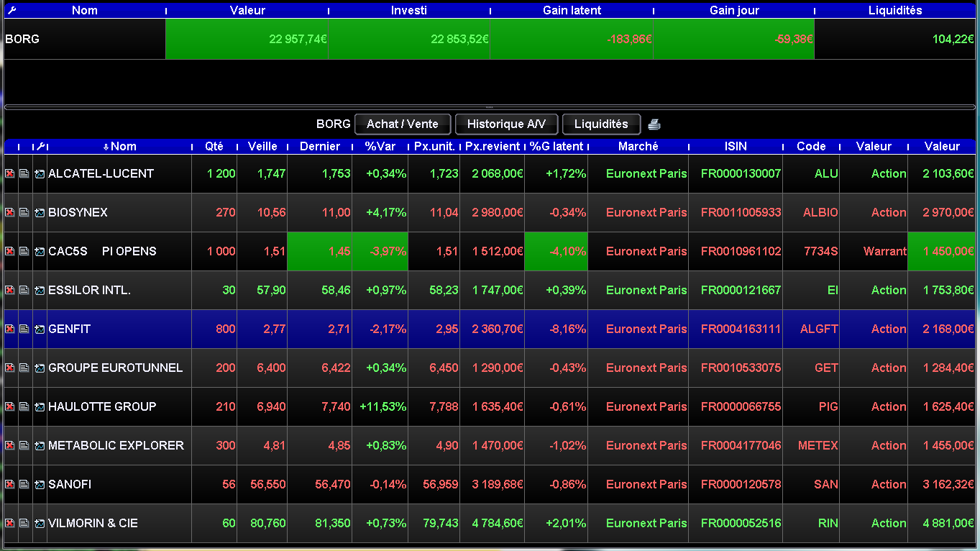Click the GROUPE EUROTUNNEL quantity cell 200
The image size is (980, 551).
[x=214, y=368]
